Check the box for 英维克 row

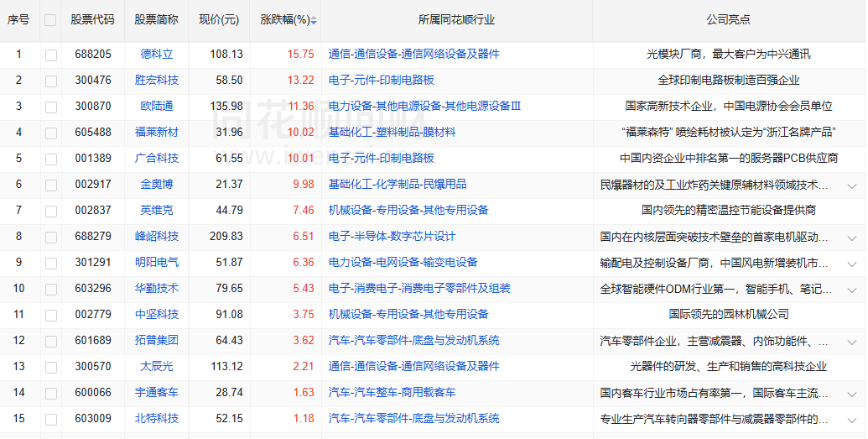[x=51, y=212]
